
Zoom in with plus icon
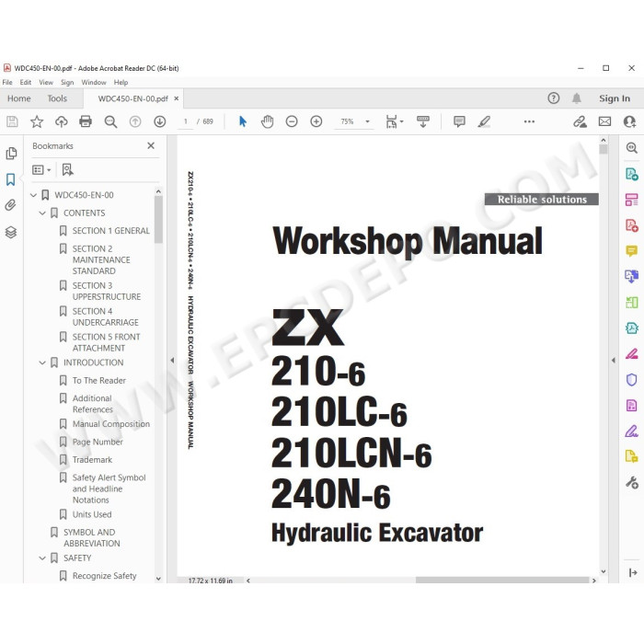316,121
